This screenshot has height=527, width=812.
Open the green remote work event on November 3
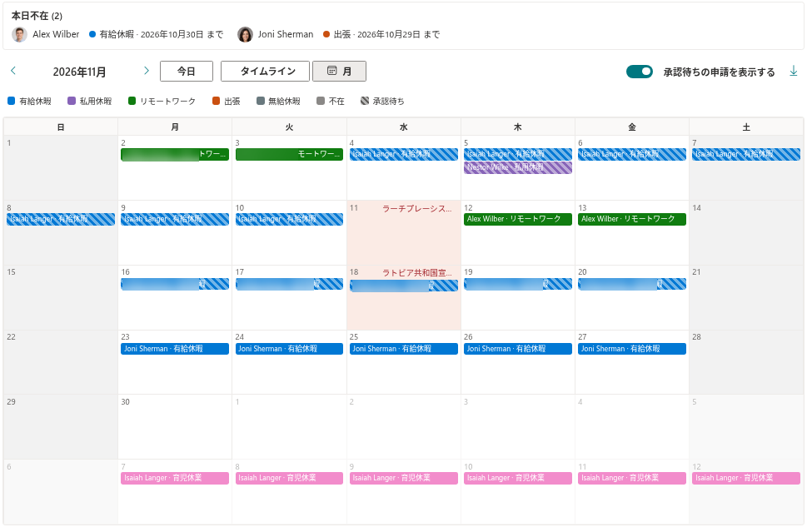point(290,154)
